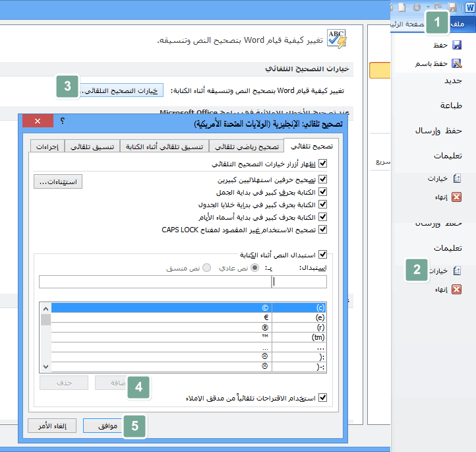
Task: Open the استثناءات exceptions button
Action: click(x=58, y=181)
